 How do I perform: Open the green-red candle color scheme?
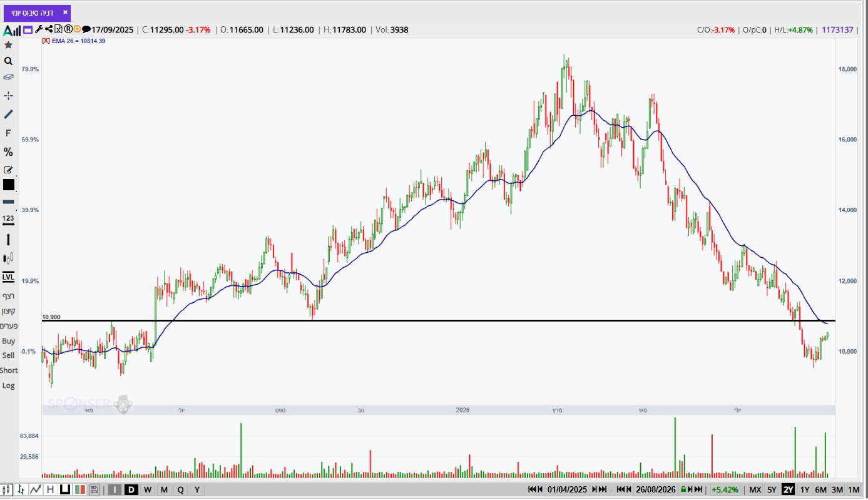coord(79,489)
